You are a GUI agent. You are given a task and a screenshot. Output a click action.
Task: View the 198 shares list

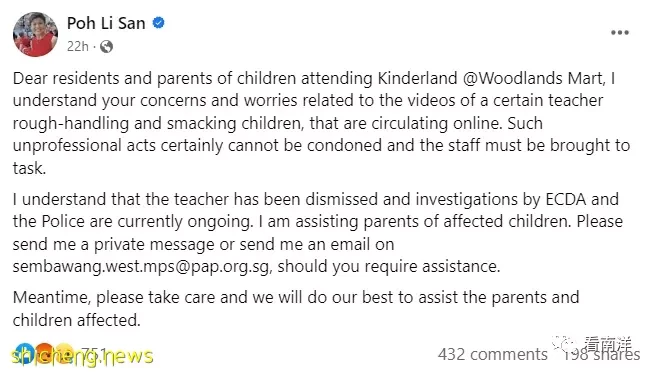[x=601, y=355]
